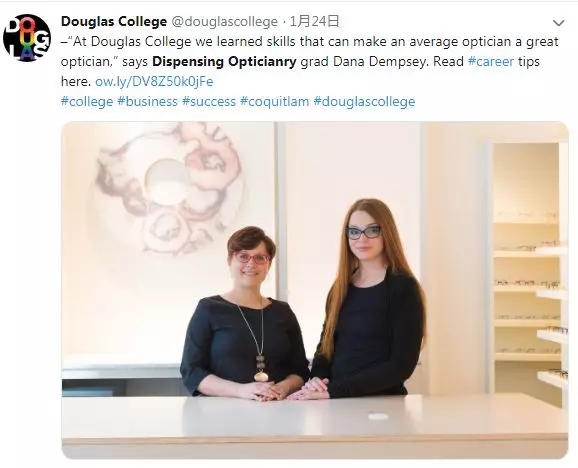578x468 pixels.
Task: Open the Douglas College profile avatar
Action: (x=27, y=38)
